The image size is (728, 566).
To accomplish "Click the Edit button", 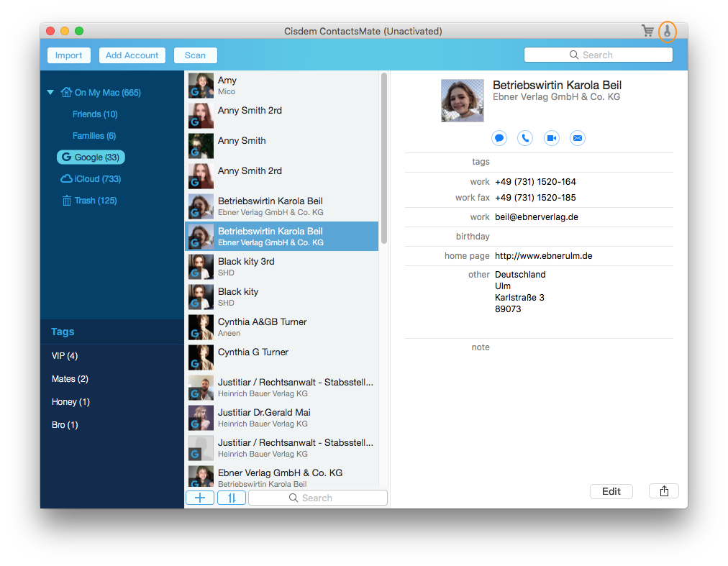I will (x=611, y=491).
